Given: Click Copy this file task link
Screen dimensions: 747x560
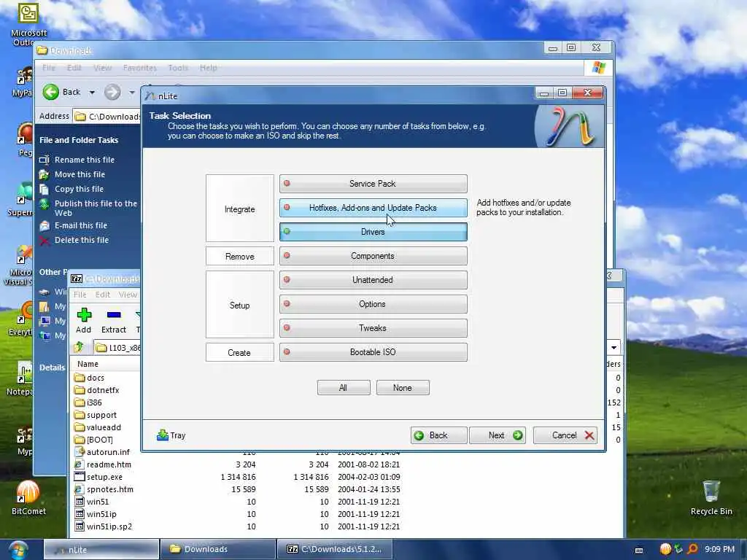Looking at the screenshot, I should coord(79,189).
